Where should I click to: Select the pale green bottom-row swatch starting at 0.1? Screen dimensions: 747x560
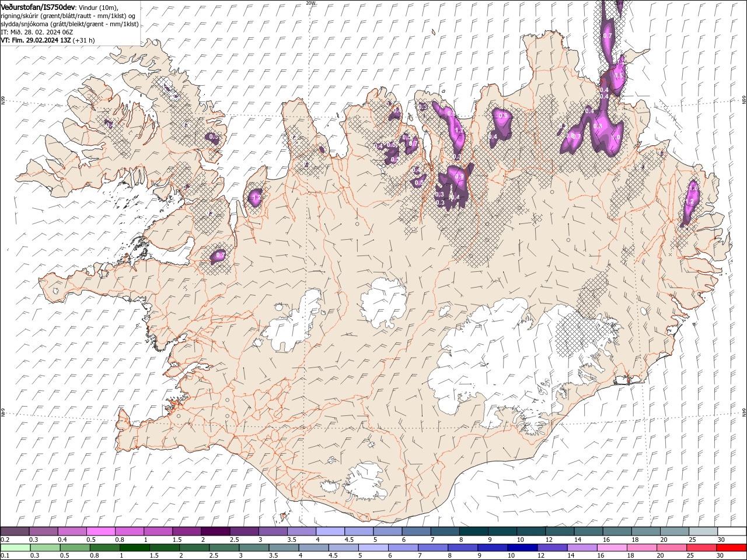point(15,548)
